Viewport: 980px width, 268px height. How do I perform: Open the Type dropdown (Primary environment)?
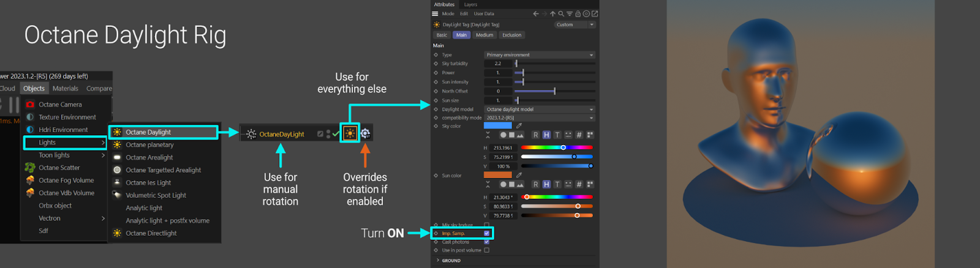pyautogui.click(x=539, y=55)
